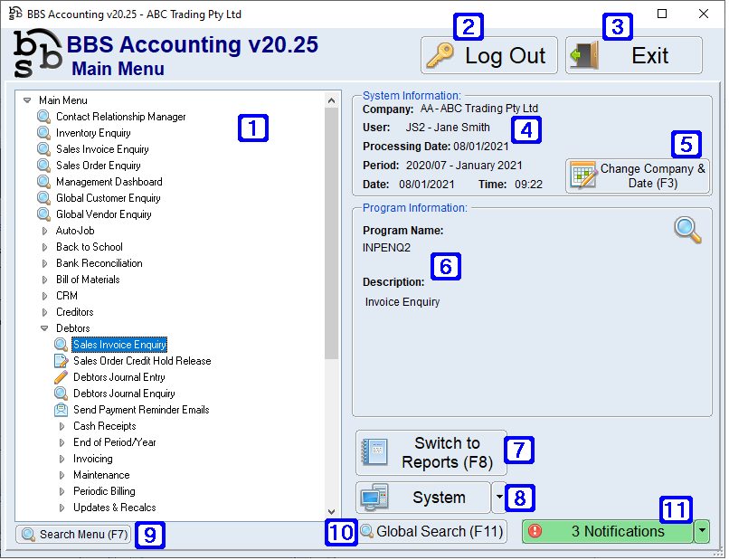The height and width of the screenshot is (560, 729).
Task: Click the BBS logo in the header
Action: coord(37,56)
